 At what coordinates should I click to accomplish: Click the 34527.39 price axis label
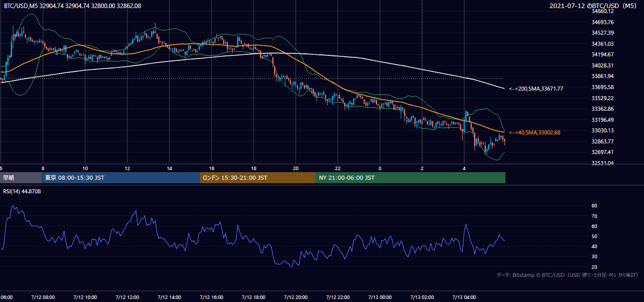pos(602,33)
